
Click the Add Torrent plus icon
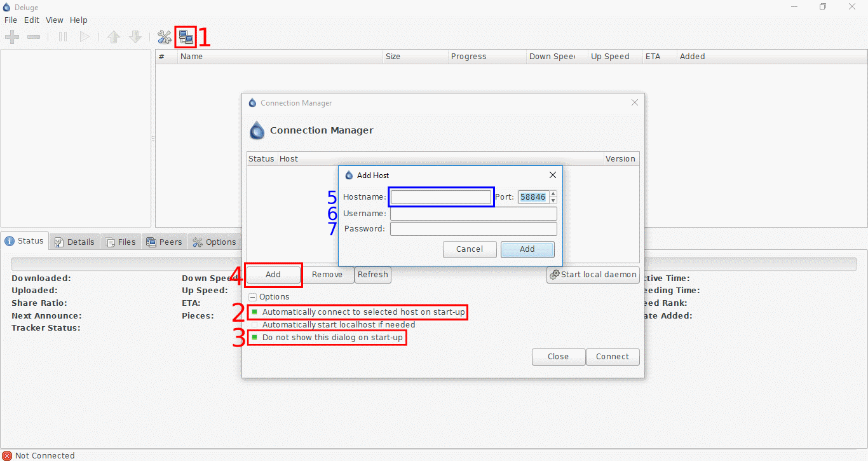coord(11,36)
